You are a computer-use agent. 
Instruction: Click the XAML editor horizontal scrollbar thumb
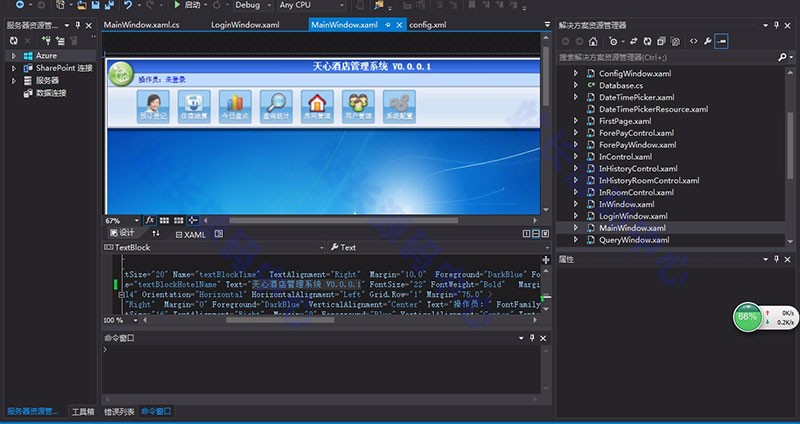[280, 320]
